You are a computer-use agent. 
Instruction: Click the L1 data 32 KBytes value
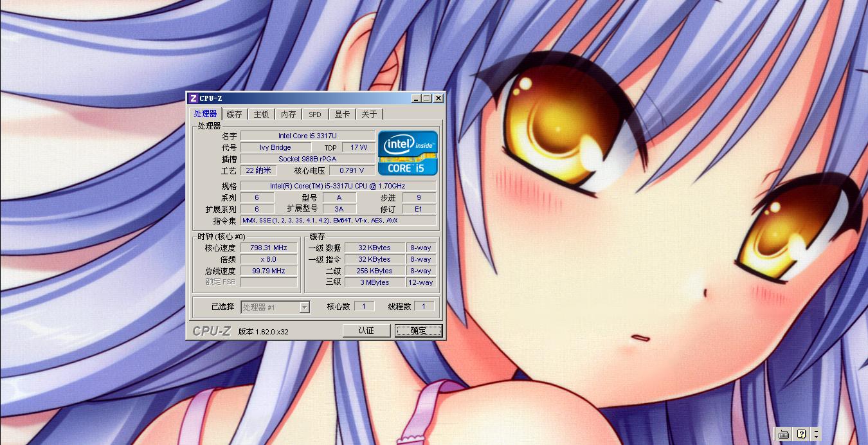pyautogui.click(x=374, y=248)
